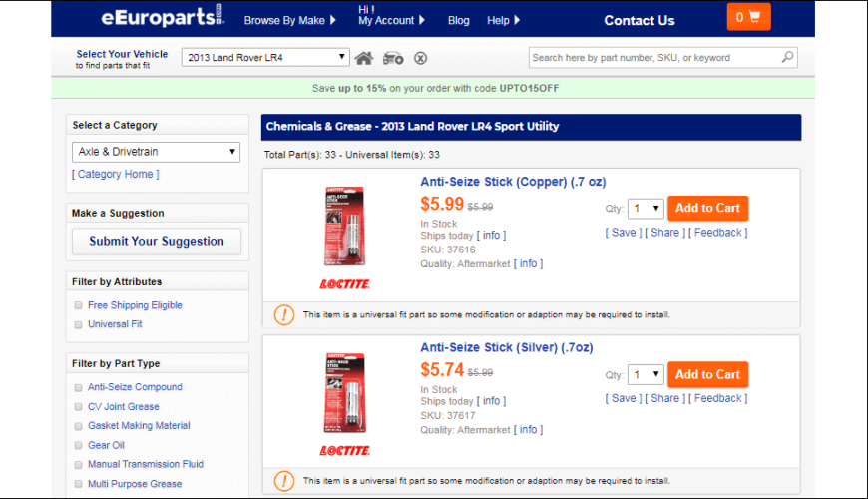The image size is (868, 499).
Task: Expand Browse By Make menu
Action: [x=290, y=21]
